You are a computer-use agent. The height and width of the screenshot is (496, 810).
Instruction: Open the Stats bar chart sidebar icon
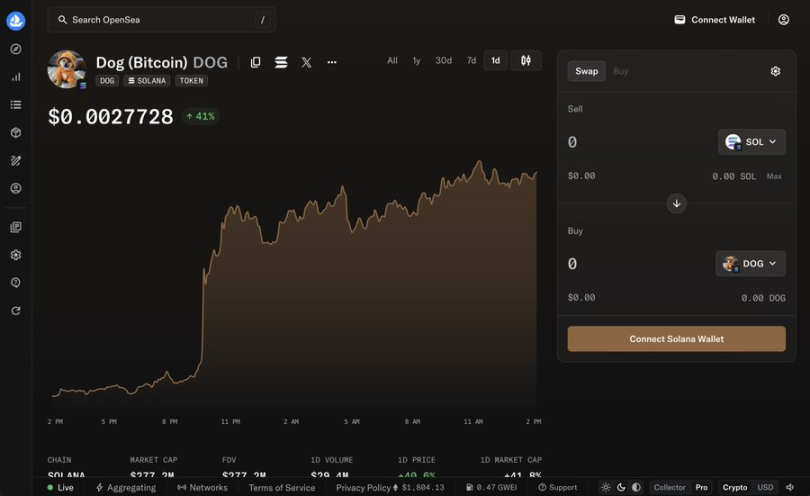(x=16, y=77)
